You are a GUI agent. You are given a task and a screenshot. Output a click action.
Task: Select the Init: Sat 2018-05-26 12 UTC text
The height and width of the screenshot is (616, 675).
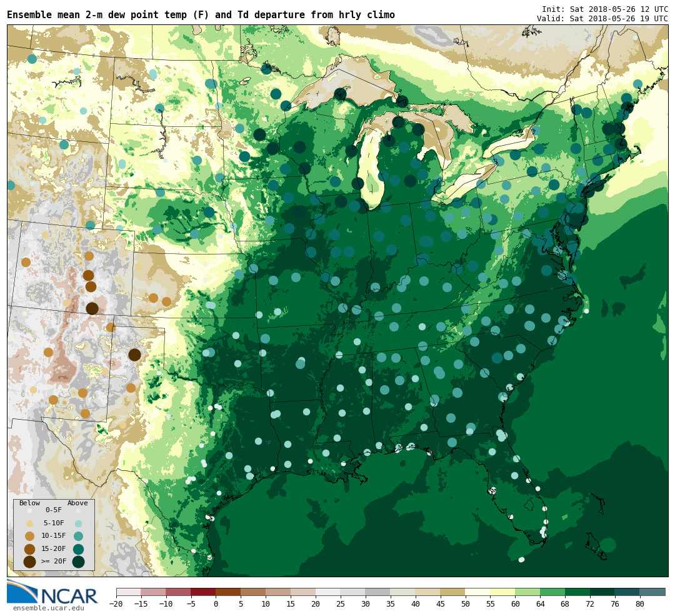point(605,9)
